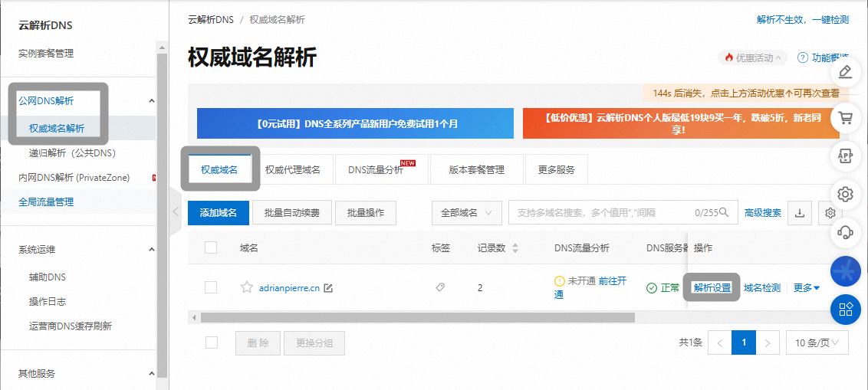Expand the 更多 dropdown in the operations column
Screen dimensions: 868x390
pyautogui.click(x=807, y=288)
